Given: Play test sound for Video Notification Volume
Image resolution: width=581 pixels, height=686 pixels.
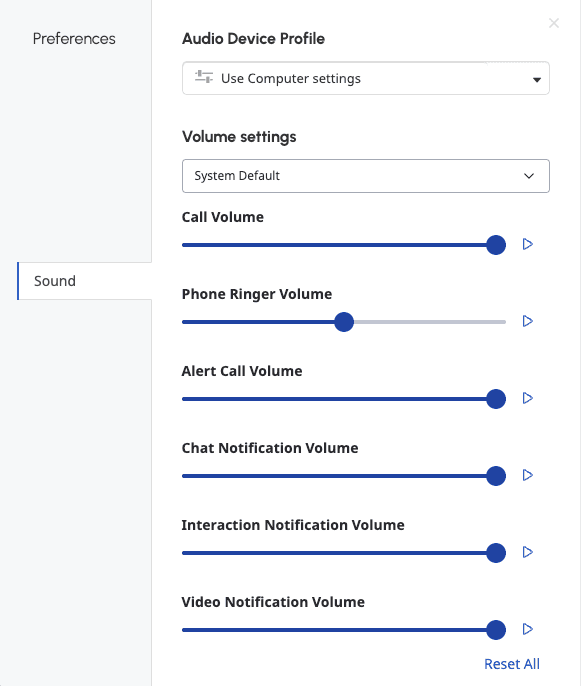Looking at the screenshot, I should click(x=528, y=629).
